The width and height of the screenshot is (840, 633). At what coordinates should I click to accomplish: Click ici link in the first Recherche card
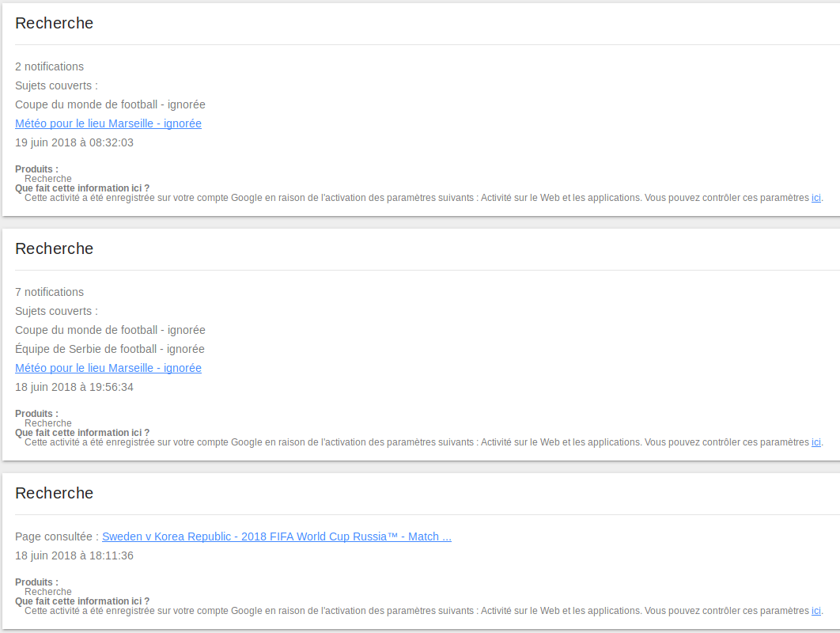tap(815, 198)
